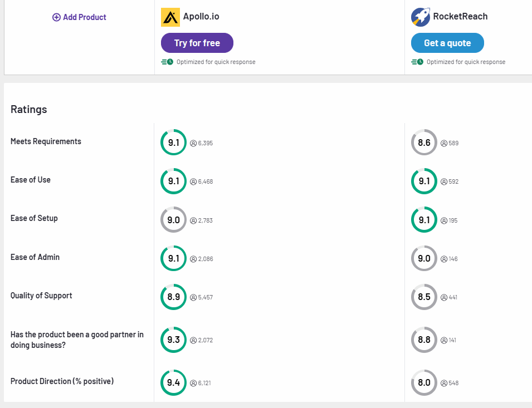
Task: Open the Apollo.io product name link
Action: pos(201,17)
